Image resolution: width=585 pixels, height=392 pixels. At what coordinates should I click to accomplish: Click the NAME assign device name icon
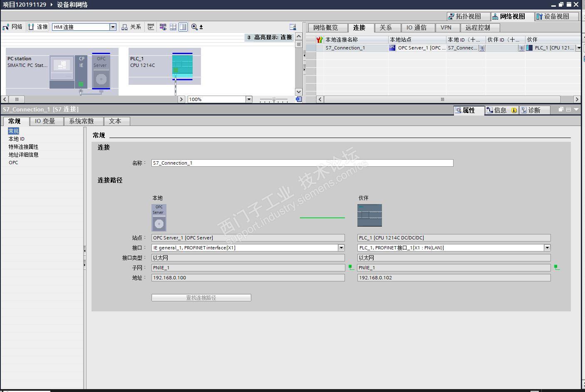pos(151,27)
